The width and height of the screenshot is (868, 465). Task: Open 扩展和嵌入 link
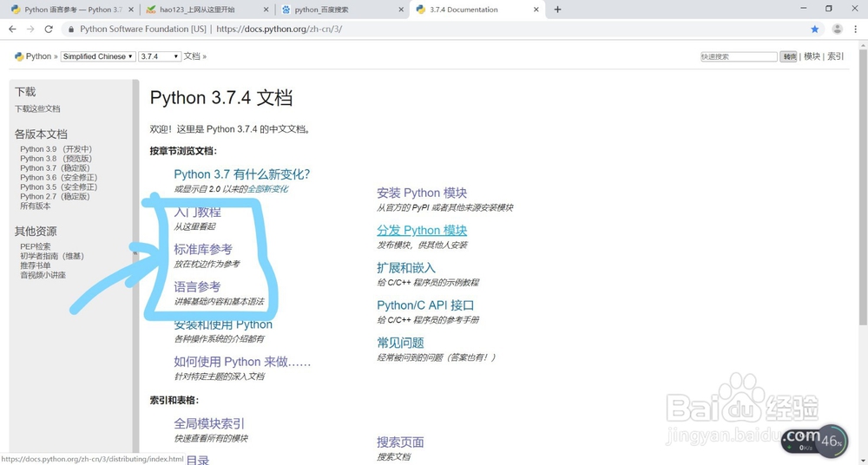[406, 268]
